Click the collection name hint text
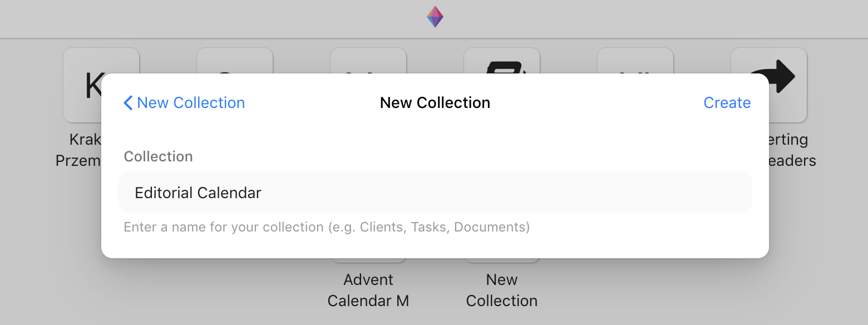This screenshot has width=868, height=325. 327,227
